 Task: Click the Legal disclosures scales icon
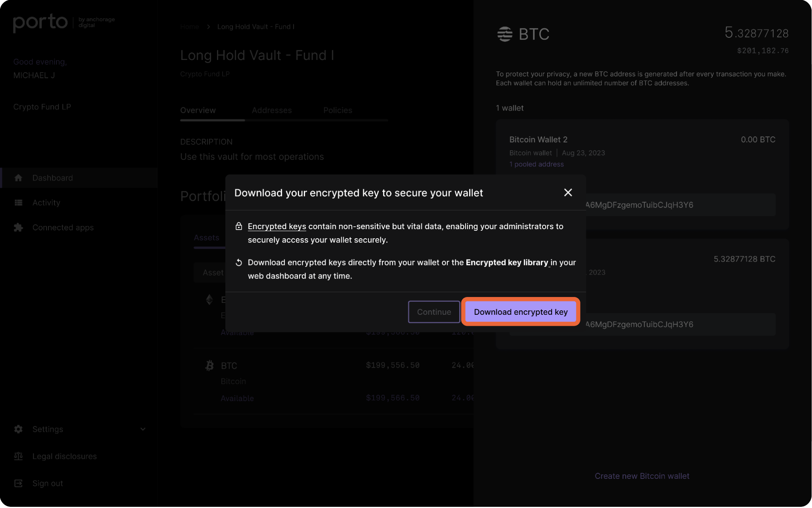18,457
